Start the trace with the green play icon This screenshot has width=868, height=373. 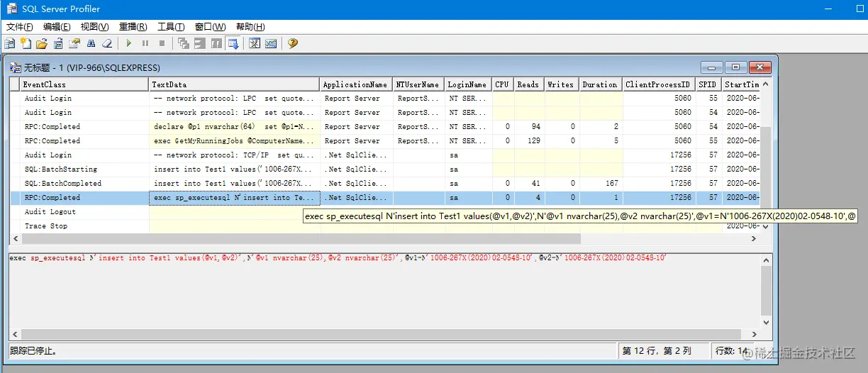click(x=128, y=43)
